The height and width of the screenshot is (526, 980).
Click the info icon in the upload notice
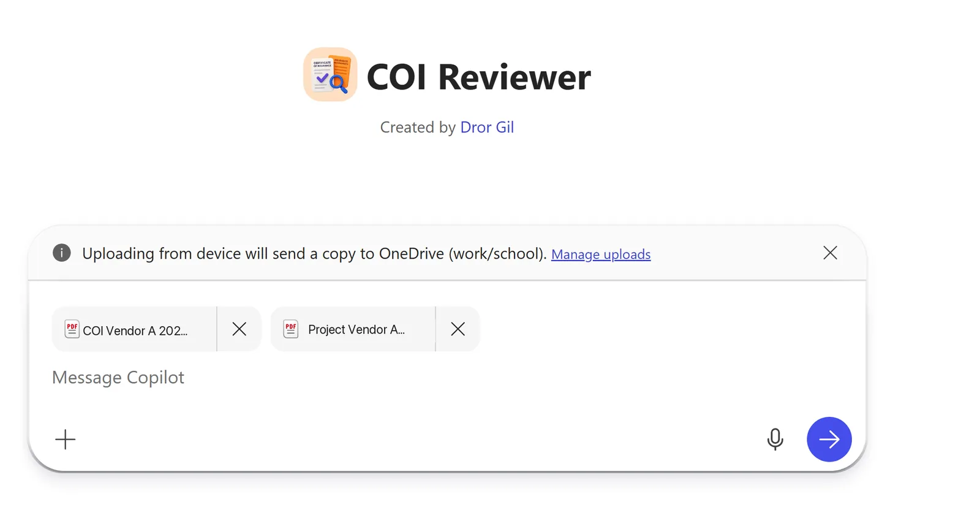[x=62, y=253]
